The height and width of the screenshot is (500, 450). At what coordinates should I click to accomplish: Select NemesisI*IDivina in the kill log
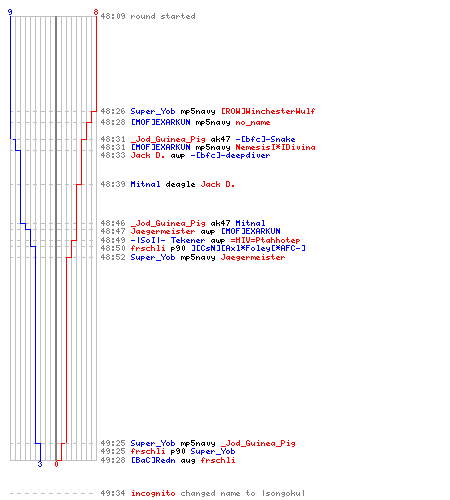coord(275,147)
